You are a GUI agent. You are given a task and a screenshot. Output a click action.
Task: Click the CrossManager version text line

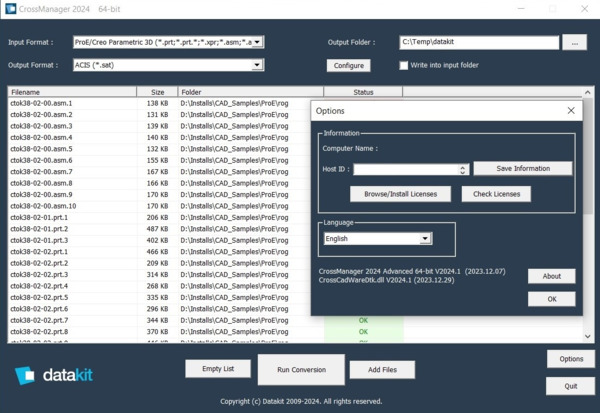point(412,271)
